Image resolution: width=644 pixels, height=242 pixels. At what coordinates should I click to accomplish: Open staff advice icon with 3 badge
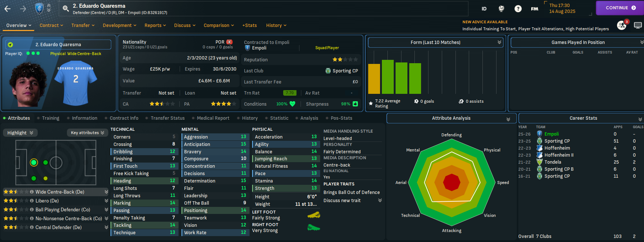[x=622, y=25]
